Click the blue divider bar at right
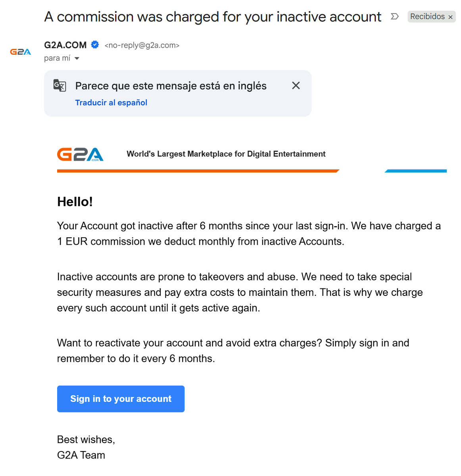Viewport: 461px width, 476px height. click(416, 171)
